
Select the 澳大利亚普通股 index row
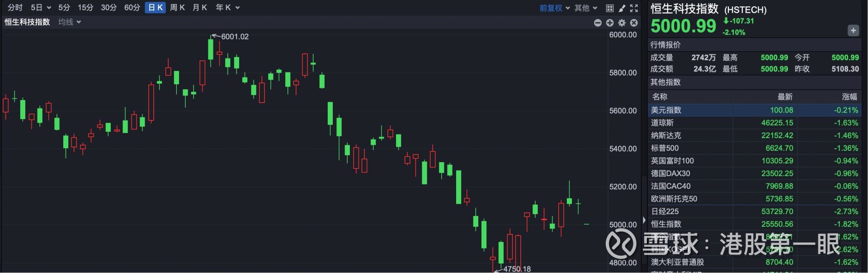point(755,262)
